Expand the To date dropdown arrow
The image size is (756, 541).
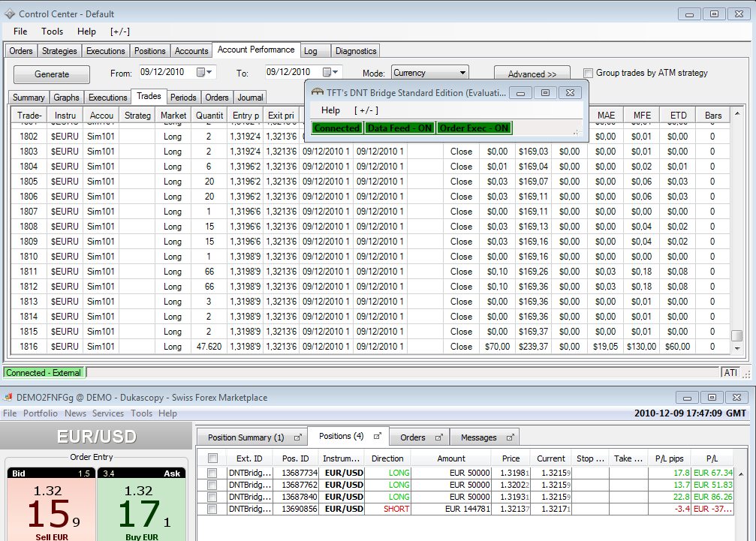[336, 72]
